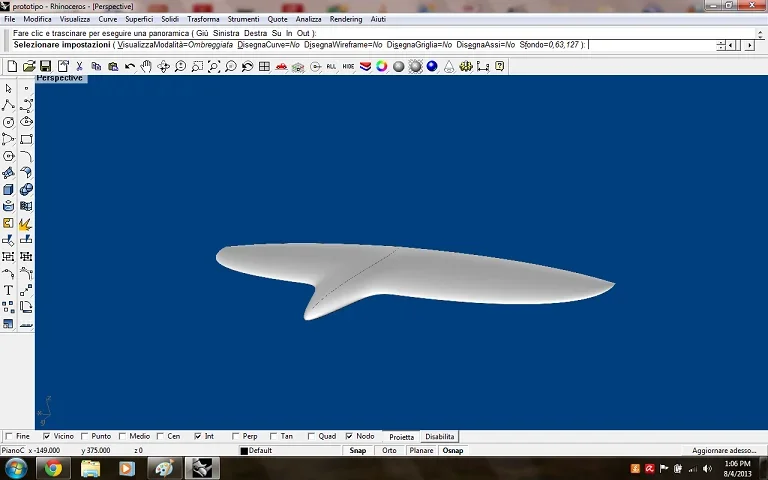The width and height of the screenshot is (768, 480).
Task: Uncheck the Vicino osnap checkbox
Action: point(47,436)
